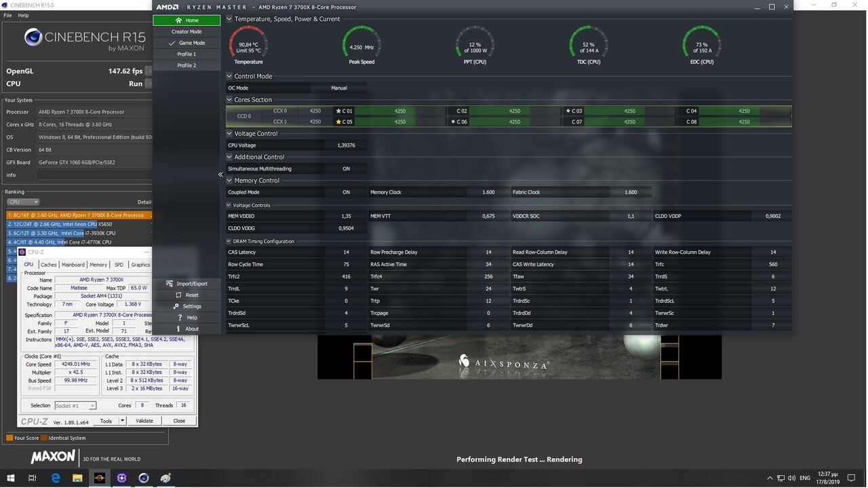Click the gold star on core C 05
Screen dimensions: 868x488
pos(338,122)
